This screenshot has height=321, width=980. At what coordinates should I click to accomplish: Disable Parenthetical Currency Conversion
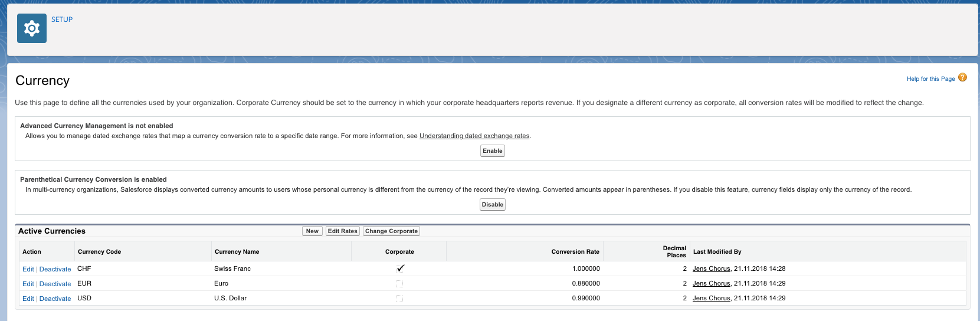[x=493, y=204]
